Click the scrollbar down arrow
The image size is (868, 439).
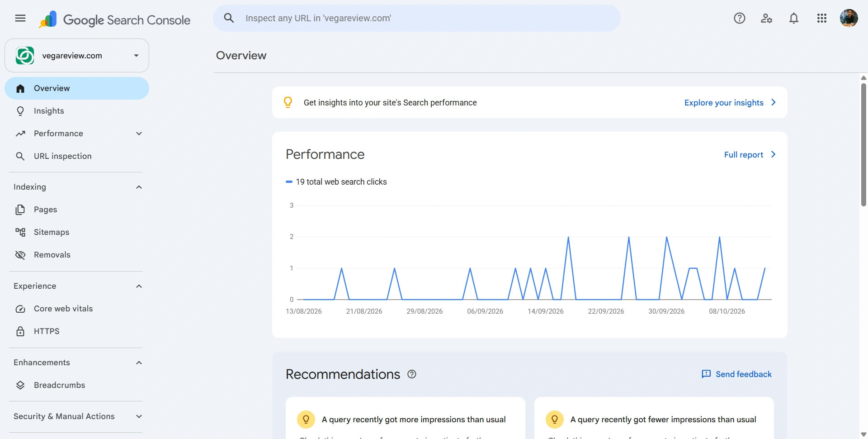click(x=863, y=434)
